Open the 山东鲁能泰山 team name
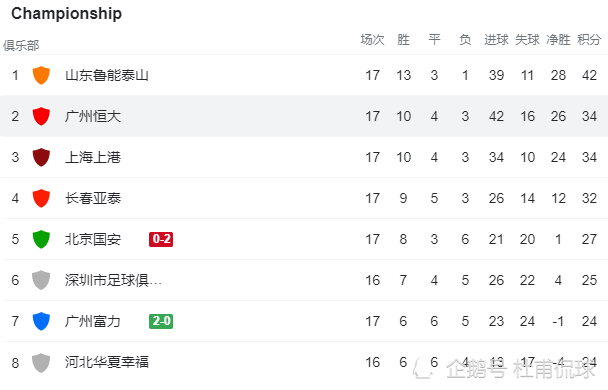The image size is (608, 390). (x=107, y=75)
